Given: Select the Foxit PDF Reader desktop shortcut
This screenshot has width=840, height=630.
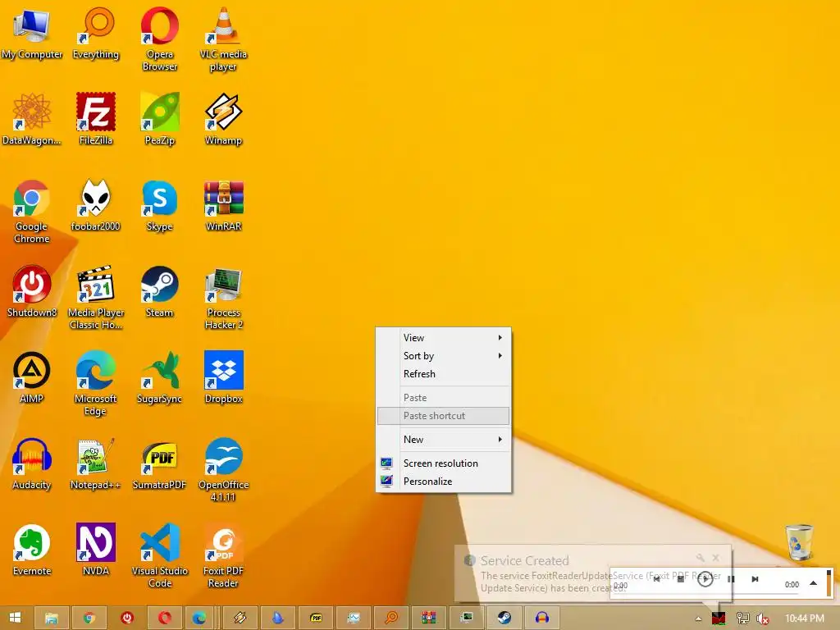Looking at the screenshot, I should tap(223, 557).
